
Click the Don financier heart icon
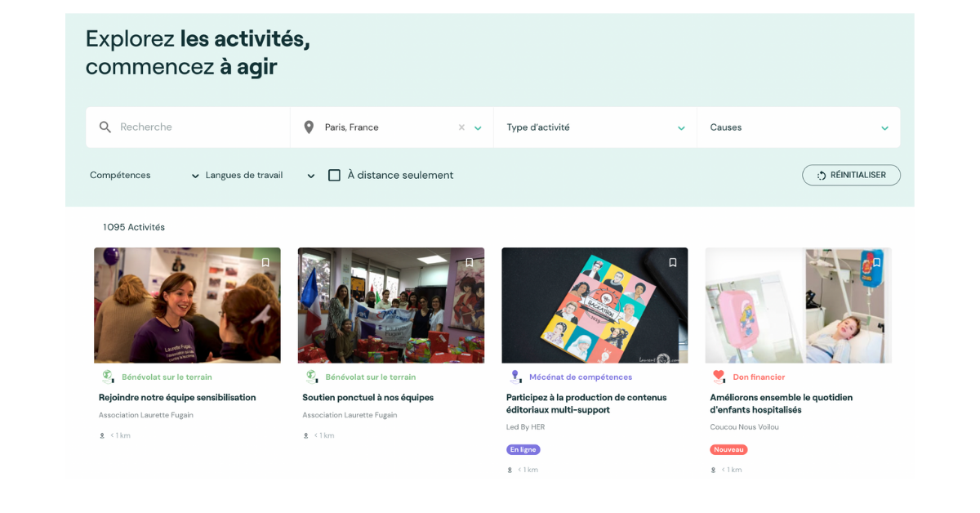click(x=719, y=377)
